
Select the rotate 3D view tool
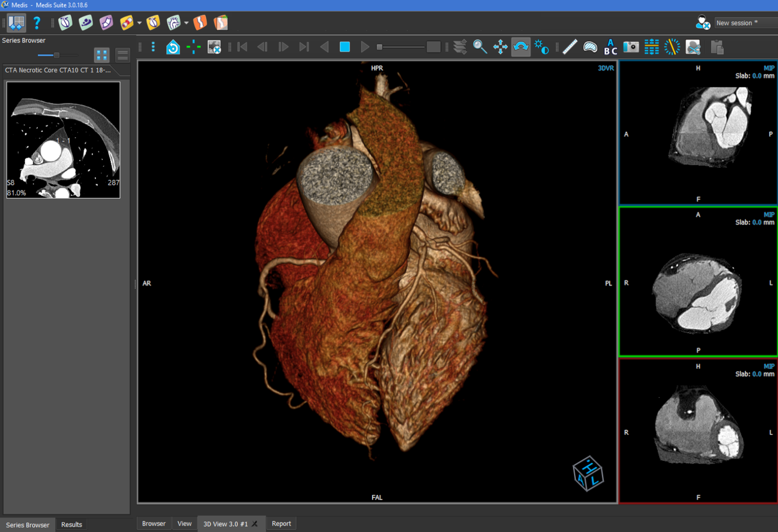click(521, 47)
